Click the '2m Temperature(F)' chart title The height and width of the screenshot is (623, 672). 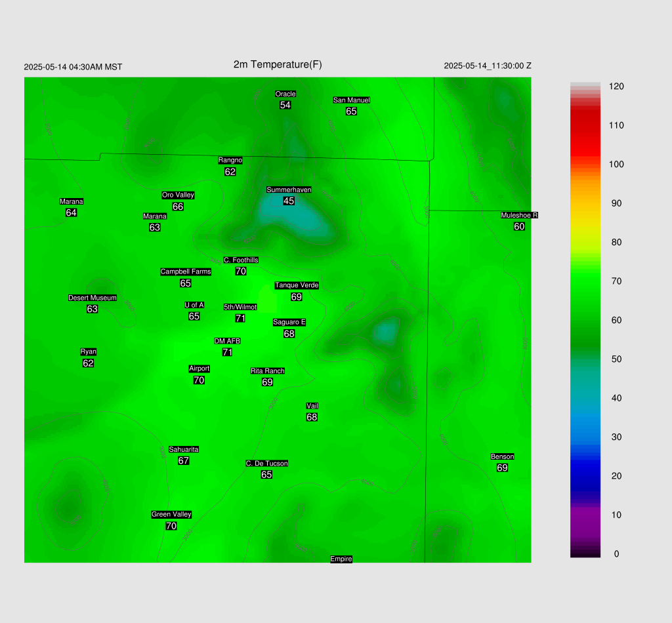pos(278,65)
